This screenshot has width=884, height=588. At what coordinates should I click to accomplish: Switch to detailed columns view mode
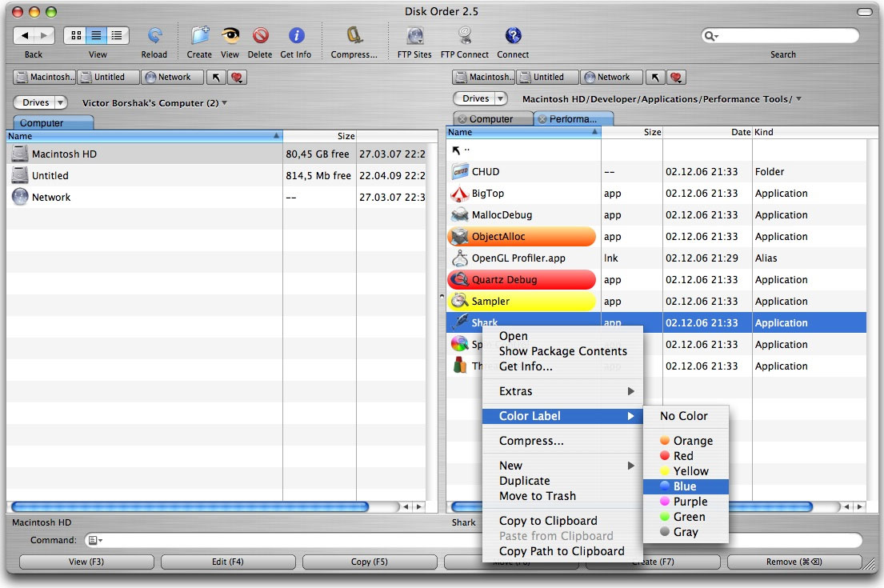click(x=118, y=35)
